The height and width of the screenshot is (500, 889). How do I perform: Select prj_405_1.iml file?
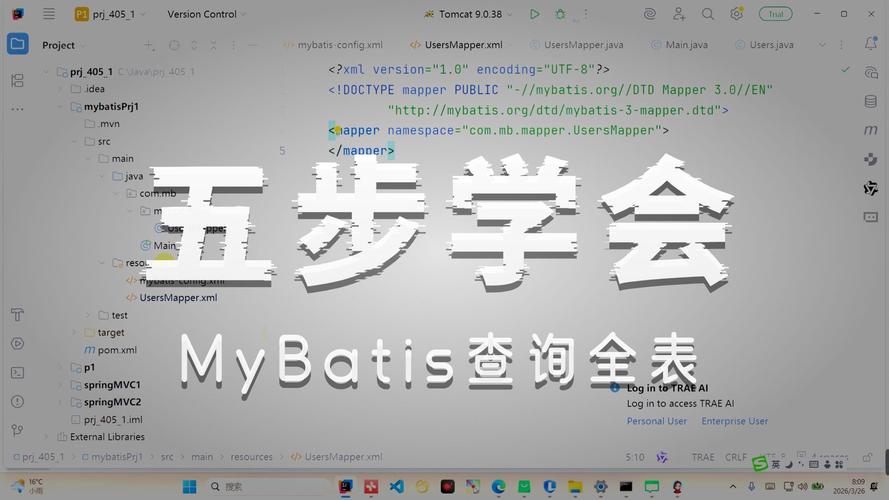click(107, 420)
